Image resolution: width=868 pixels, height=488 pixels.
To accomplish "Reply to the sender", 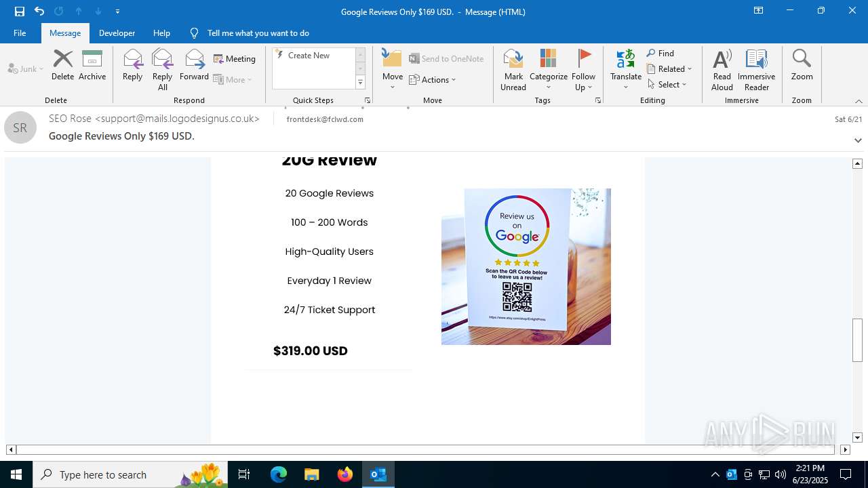I will [133, 66].
